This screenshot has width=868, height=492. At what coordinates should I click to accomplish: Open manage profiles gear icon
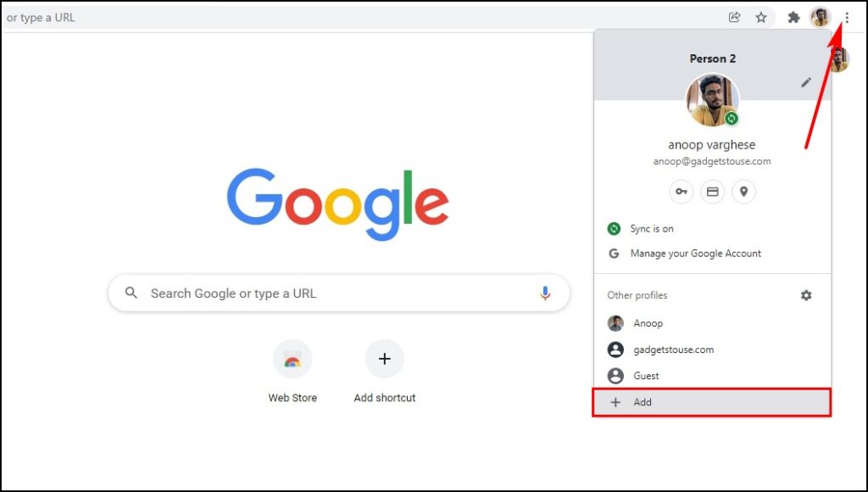(x=806, y=295)
